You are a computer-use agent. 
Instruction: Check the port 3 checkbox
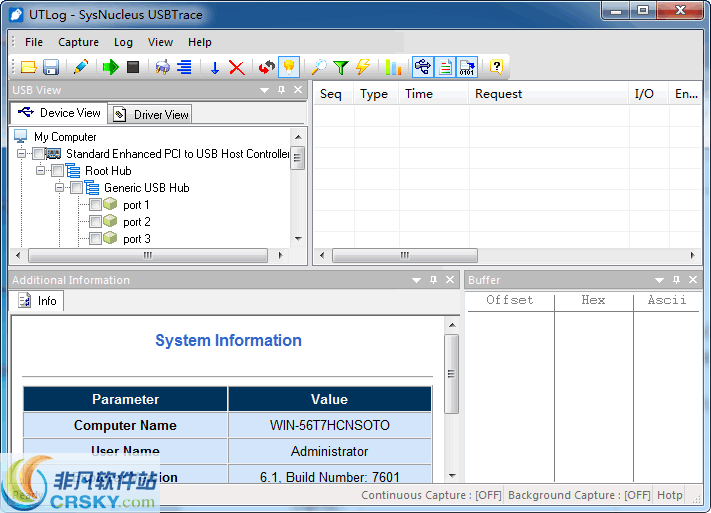pyautogui.click(x=95, y=239)
